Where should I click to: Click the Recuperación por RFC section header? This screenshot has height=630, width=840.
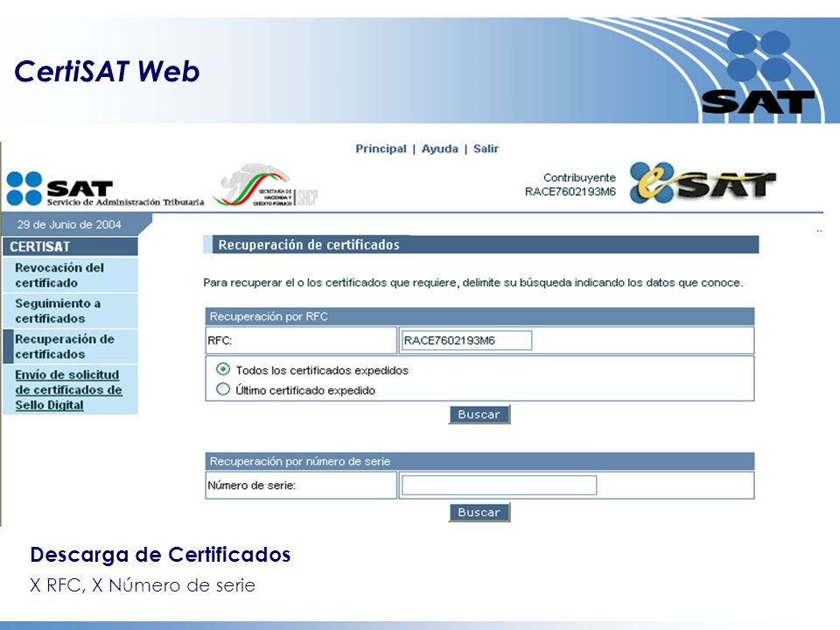tap(479, 316)
